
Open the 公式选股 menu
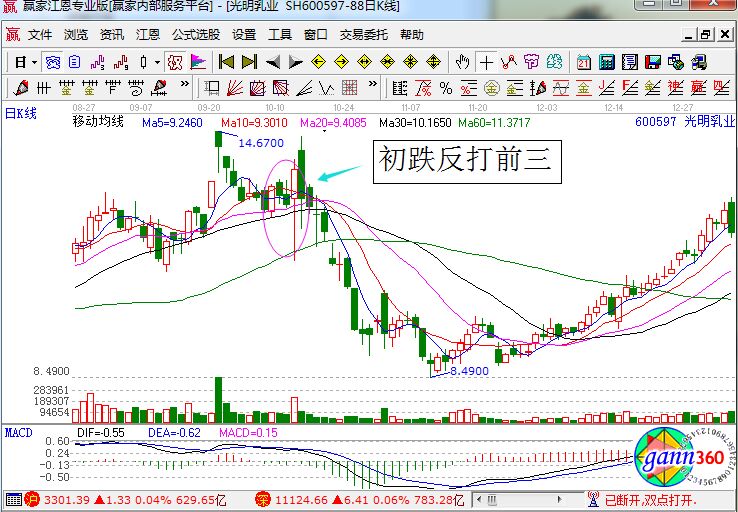[195, 34]
